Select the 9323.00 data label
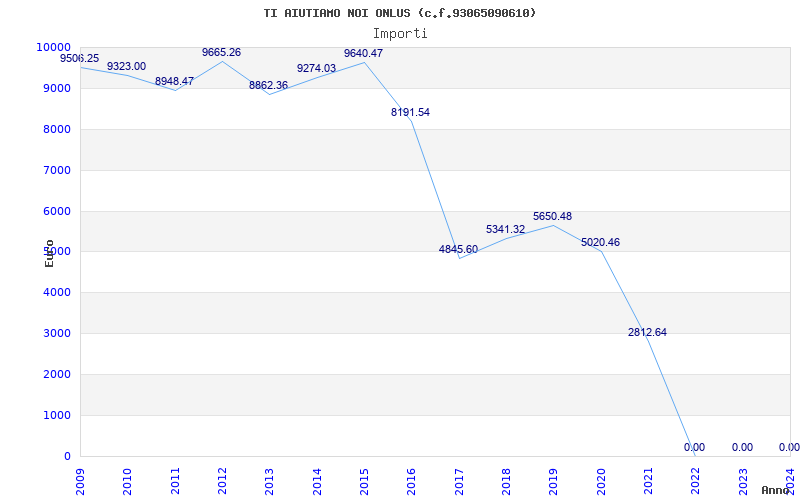 click(x=127, y=66)
